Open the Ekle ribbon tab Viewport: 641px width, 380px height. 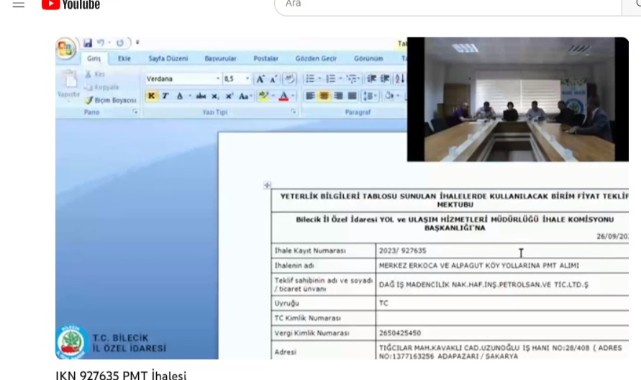(124, 58)
